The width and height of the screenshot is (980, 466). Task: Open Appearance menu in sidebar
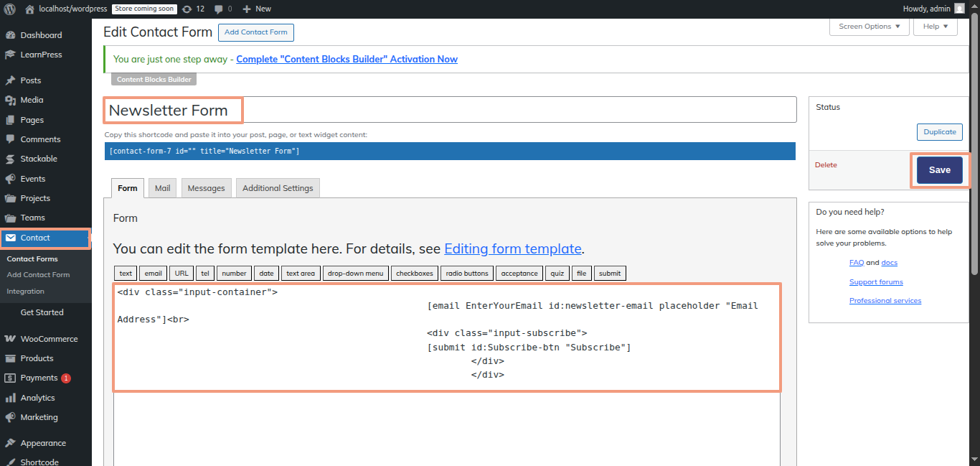click(x=43, y=443)
